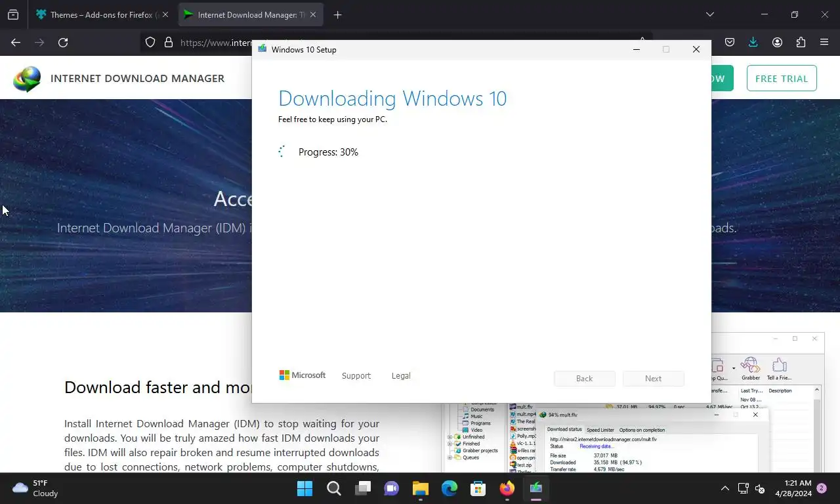Open Teams Chat from taskbar

(392, 488)
